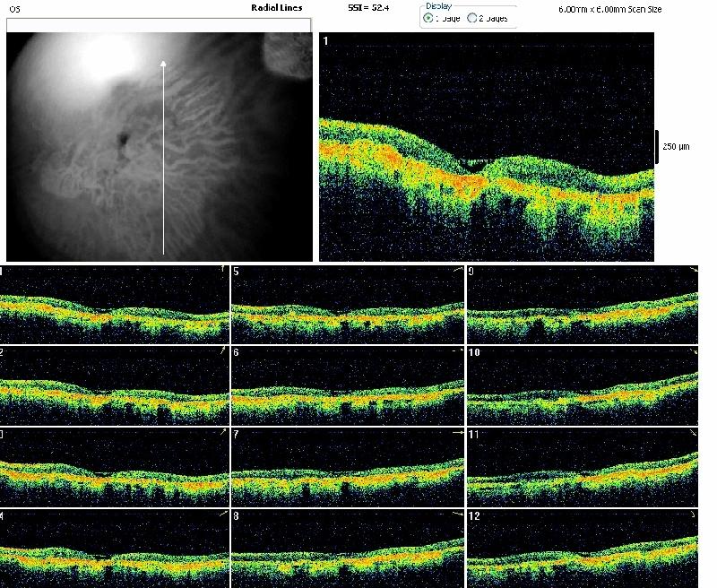Click scan direction arrow icon in thumbnail 8
The image size is (717, 588).
(460, 514)
